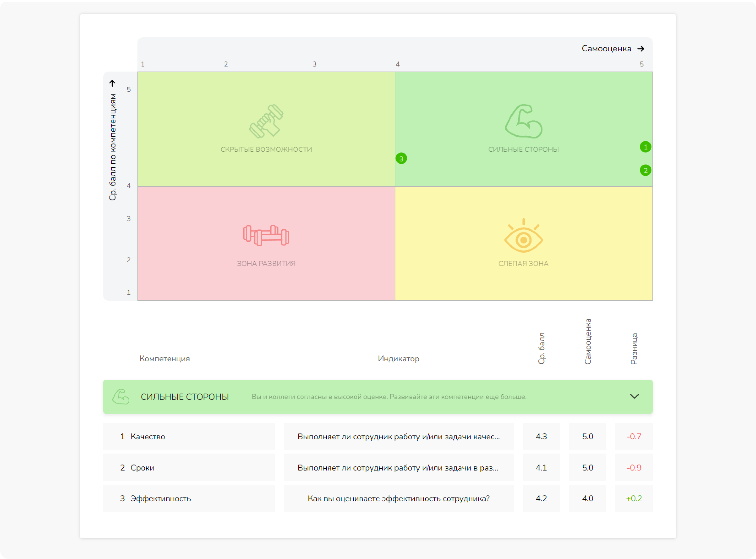Click the +0.2 difference value
Image resolution: width=756 pixels, height=559 pixels.
[634, 498]
